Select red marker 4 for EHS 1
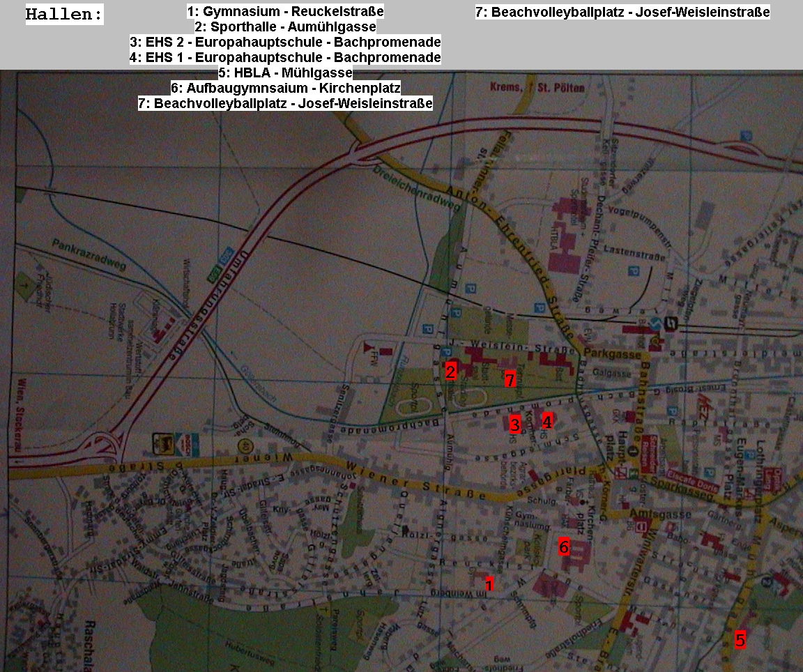This screenshot has width=803, height=672. (x=547, y=421)
